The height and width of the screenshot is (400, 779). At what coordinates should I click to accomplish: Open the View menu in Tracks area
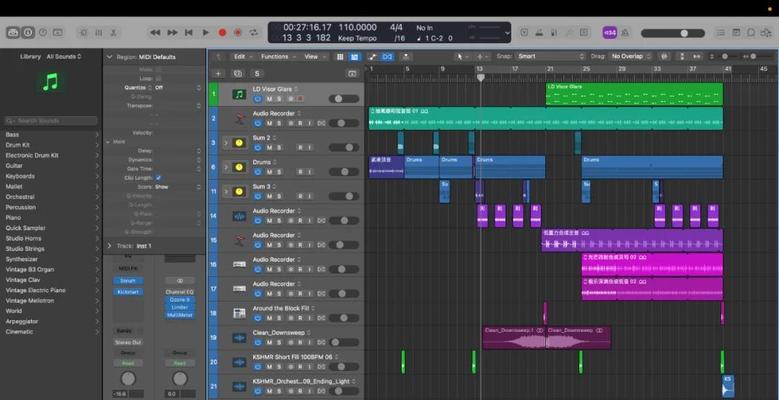tap(314, 57)
